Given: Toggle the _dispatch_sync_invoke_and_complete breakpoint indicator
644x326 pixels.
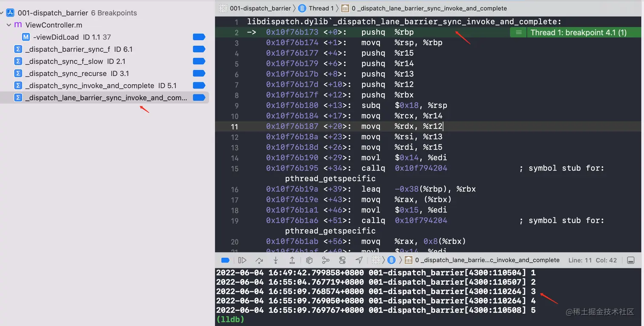Looking at the screenshot, I should tap(199, 86).
